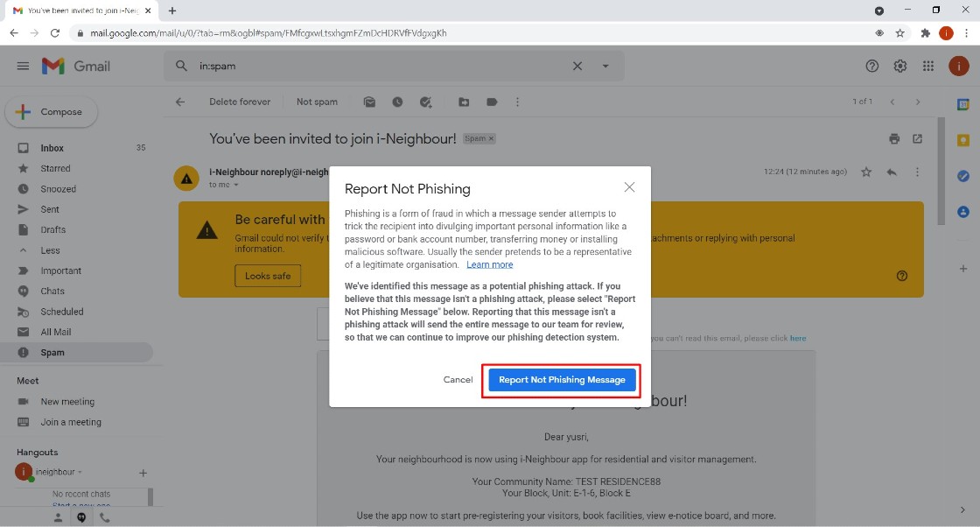Open the Learn more link in dialog

click(489, 264)
